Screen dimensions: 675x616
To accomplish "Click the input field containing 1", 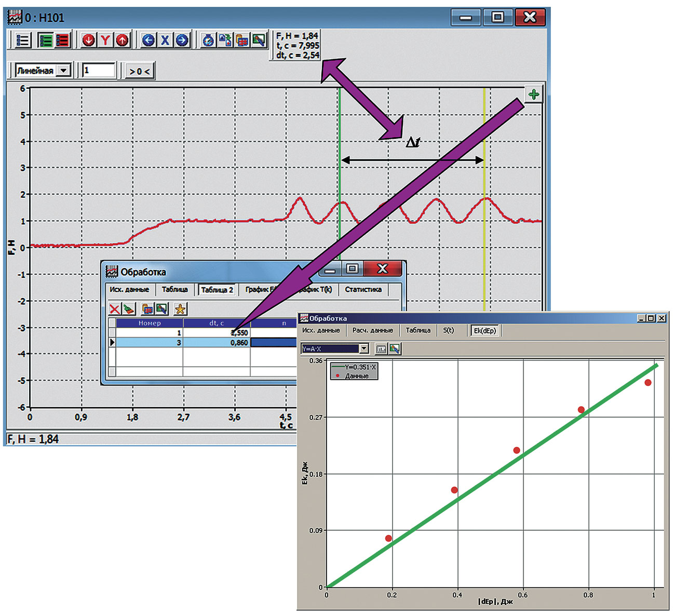I will pyautogui.click(x=99, y=71).
